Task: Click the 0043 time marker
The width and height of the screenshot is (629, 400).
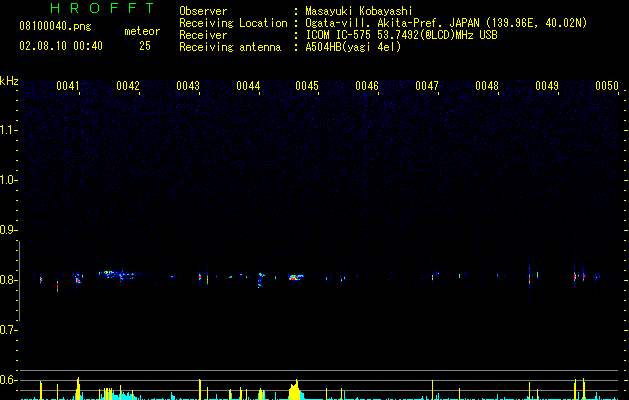Action: (188, 86)
